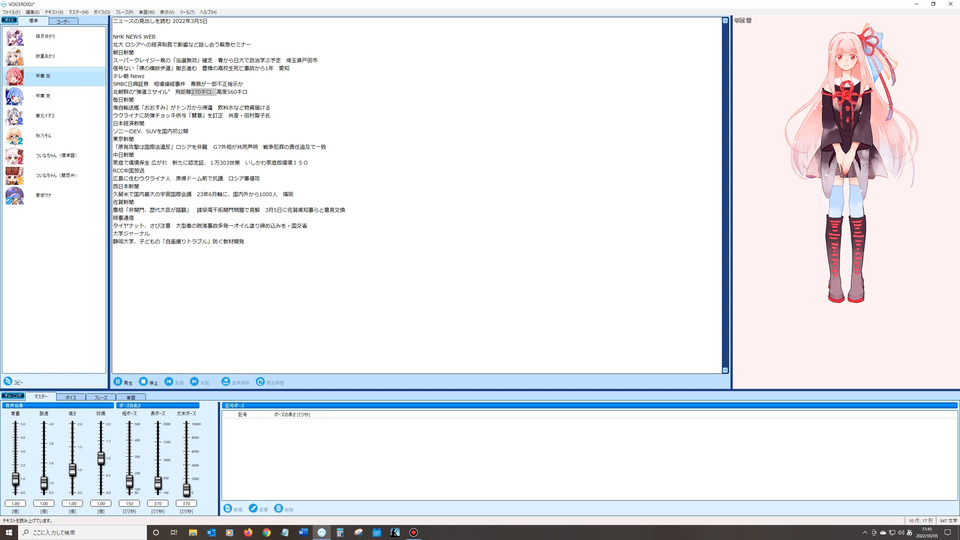The height and width of the screenshot is (540, 960).
Task: Click the 記号 column header
Action: 242,414
